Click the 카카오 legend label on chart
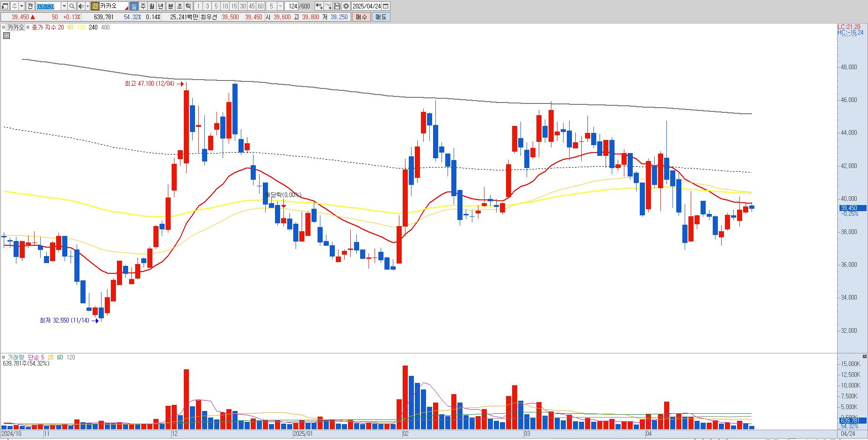 click(15, 27)
